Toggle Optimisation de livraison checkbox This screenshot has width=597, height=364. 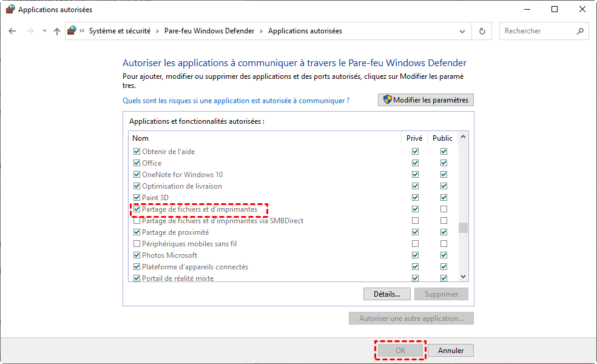137,186
